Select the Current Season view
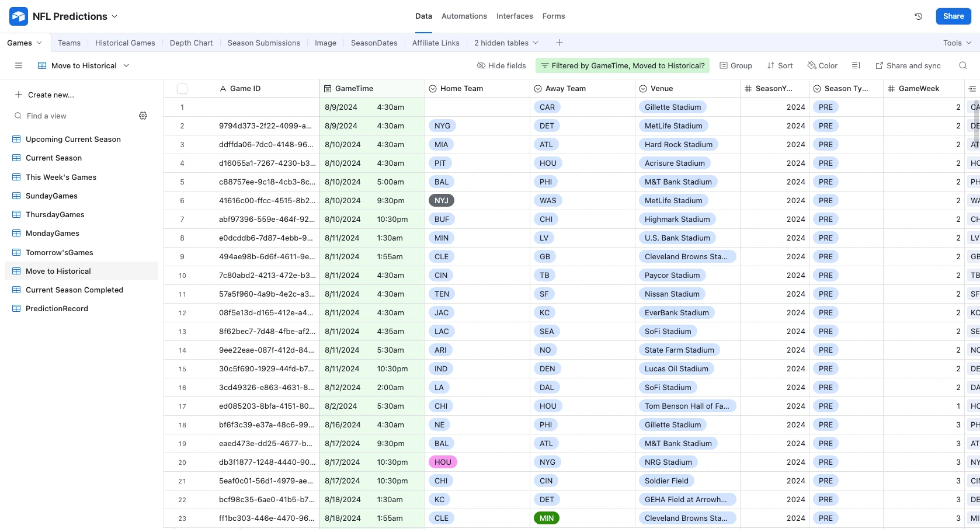Viewport: 980px width, 529px height. [81, 158]
